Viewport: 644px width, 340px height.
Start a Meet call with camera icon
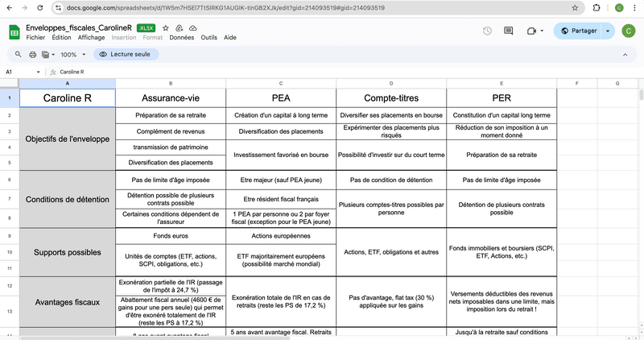pos(531,31)
